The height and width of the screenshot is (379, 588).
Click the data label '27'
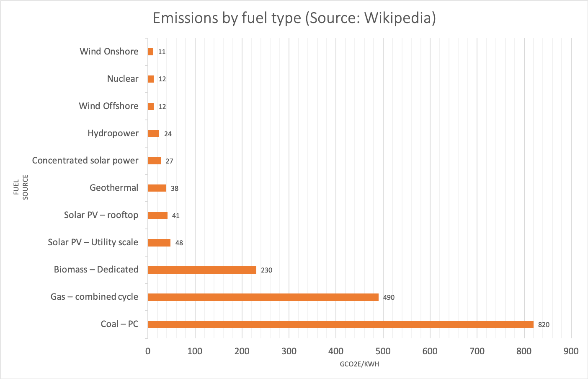point(169,161)
